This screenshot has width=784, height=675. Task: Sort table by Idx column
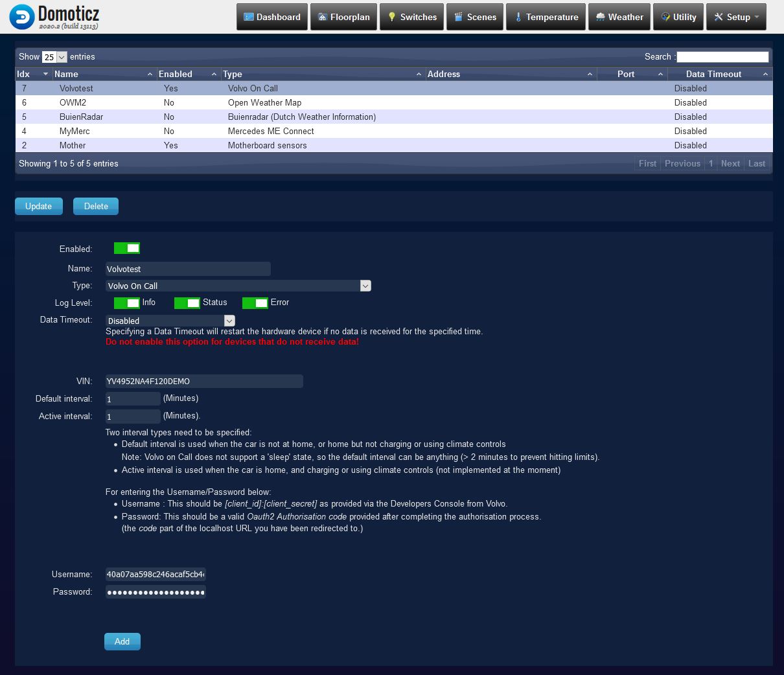coord(33,74)
